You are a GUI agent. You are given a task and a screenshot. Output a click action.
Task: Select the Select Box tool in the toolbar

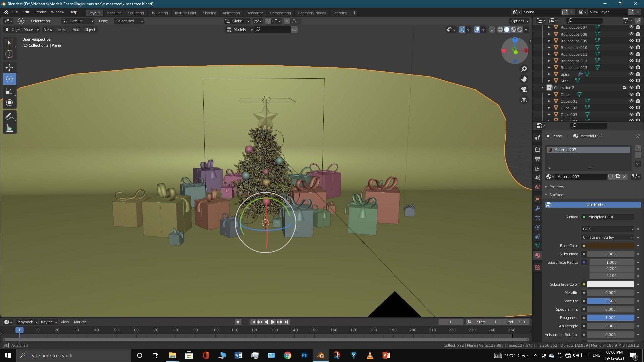9,42
